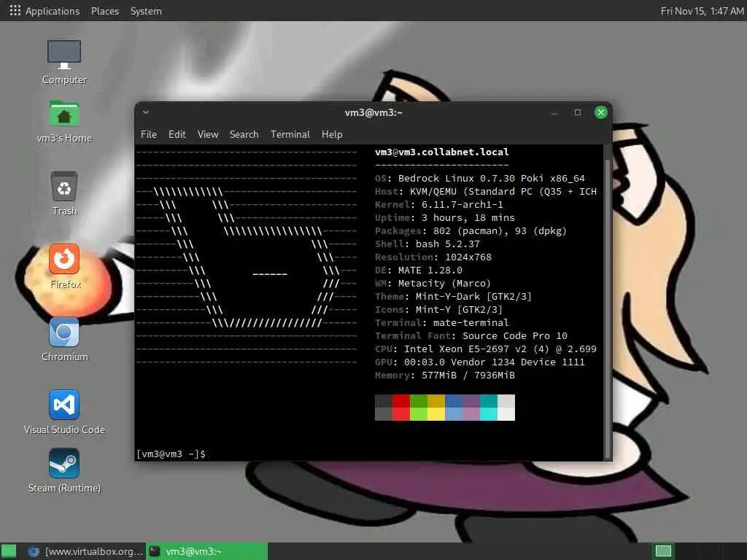The height and width of the screenshot is (560, 747).
Task: Open the File menu in terminal
Action: pos(149,134)
